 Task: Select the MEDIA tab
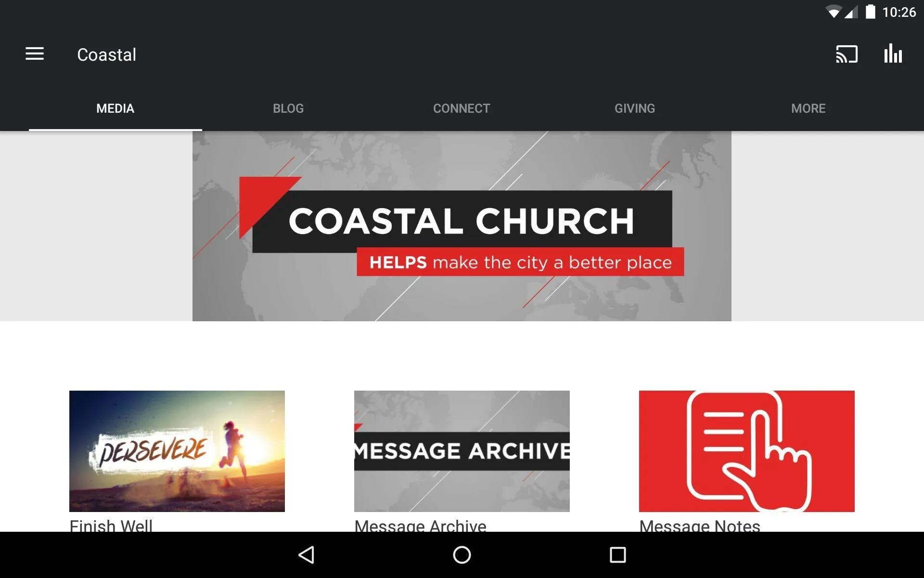[x=115, y=108]
